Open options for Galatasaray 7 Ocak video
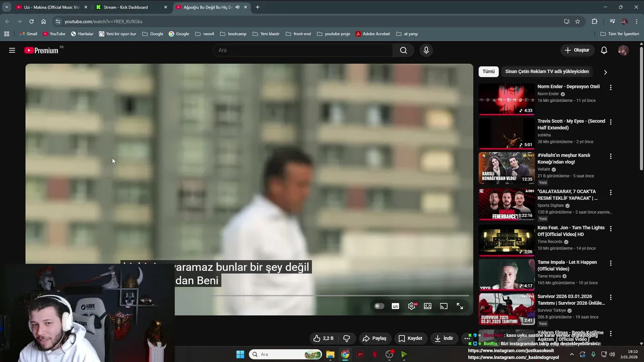 tap(611, 193)
